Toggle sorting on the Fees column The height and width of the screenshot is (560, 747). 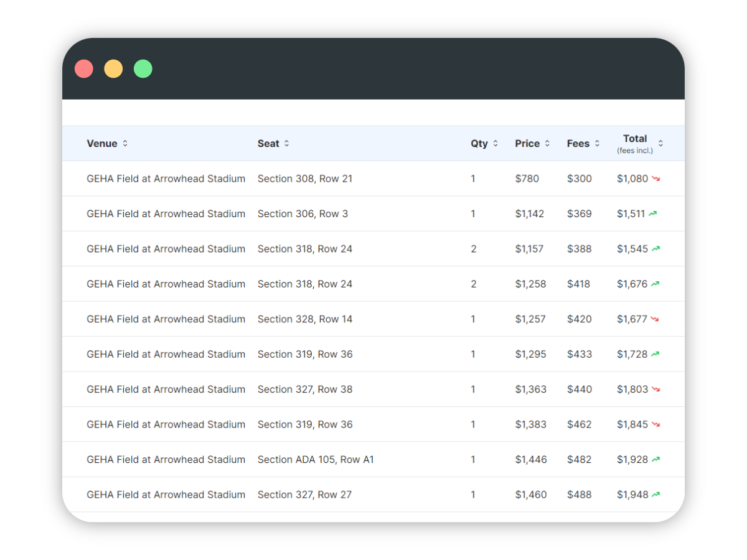click(597, 144)
